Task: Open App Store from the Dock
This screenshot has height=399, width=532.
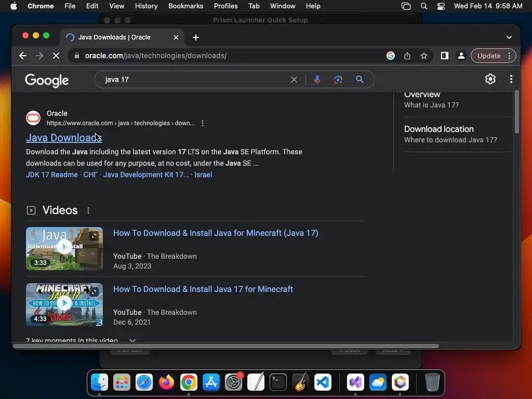Action: (211, 382)
